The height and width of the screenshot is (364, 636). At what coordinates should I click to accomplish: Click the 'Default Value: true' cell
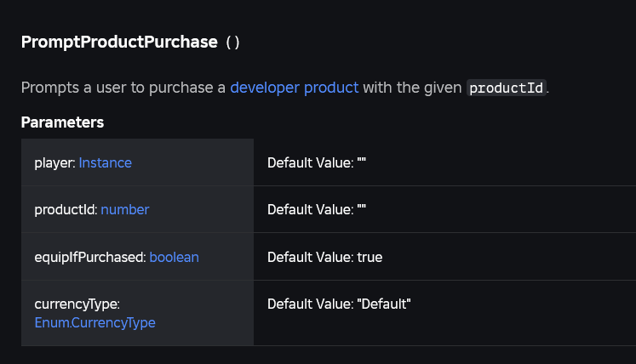[x=324, y=256]
